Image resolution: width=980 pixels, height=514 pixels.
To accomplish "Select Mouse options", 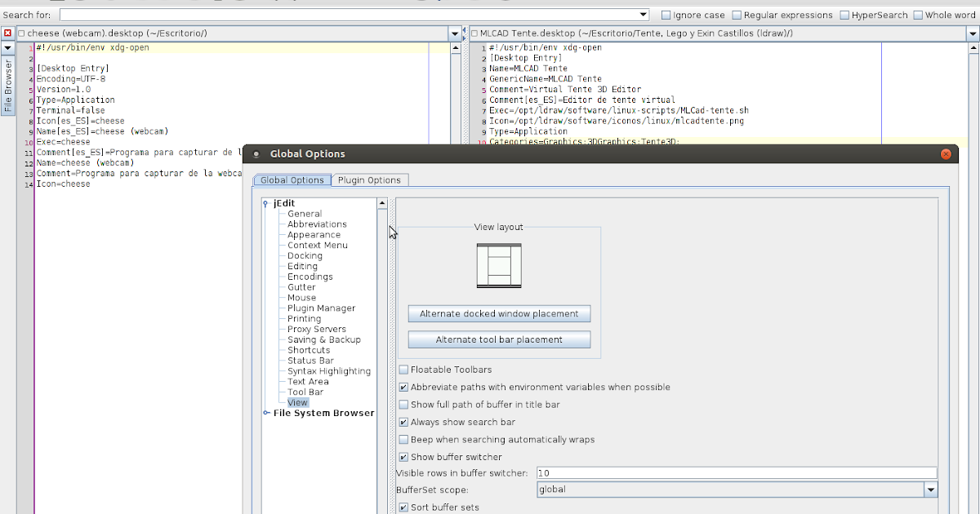I will click(x=301, y=298).
